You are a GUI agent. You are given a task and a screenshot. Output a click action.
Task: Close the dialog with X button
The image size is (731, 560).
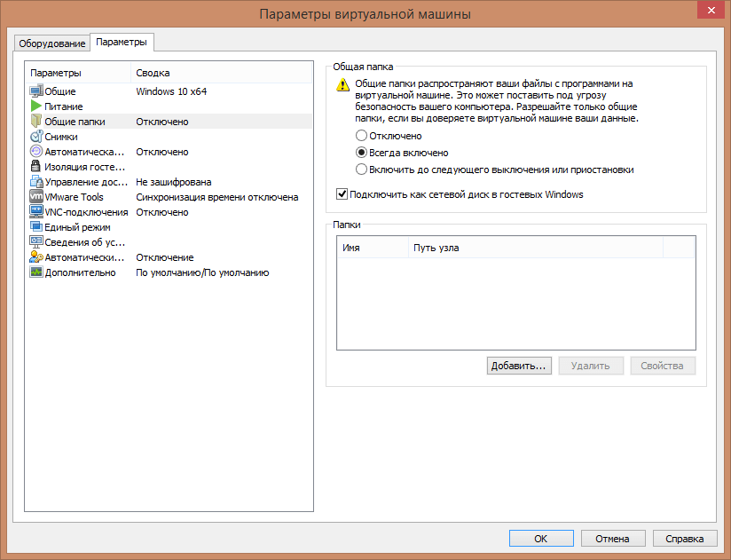pos(711,10)
